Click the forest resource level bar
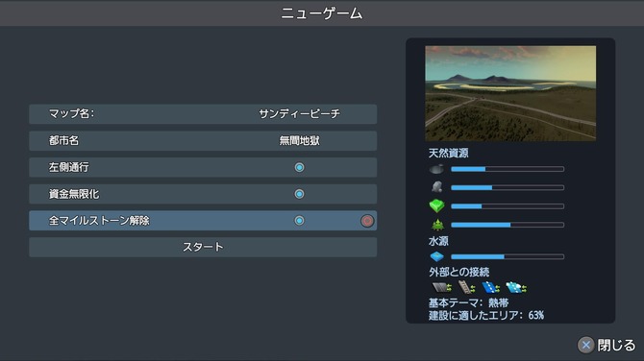Image resolution: width=644 pixels, height=361 pixels. pyautogui.click(x=508, y=225)
